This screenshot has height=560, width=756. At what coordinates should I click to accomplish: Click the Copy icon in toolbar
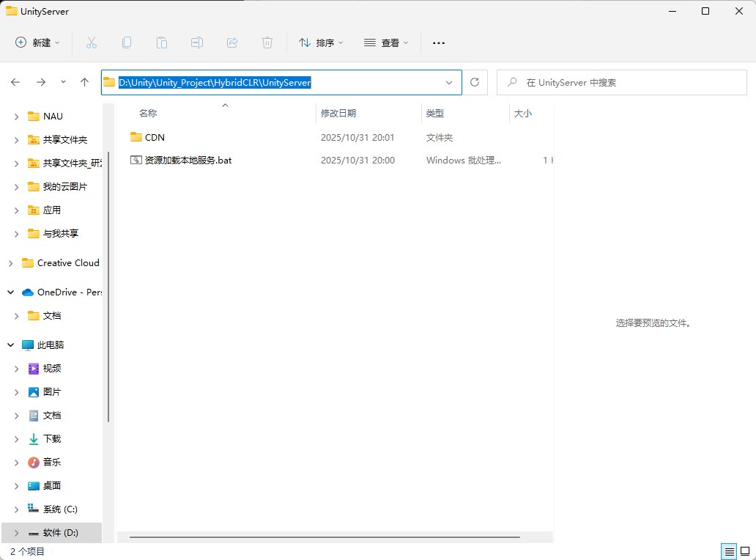[x=127, y=43]
